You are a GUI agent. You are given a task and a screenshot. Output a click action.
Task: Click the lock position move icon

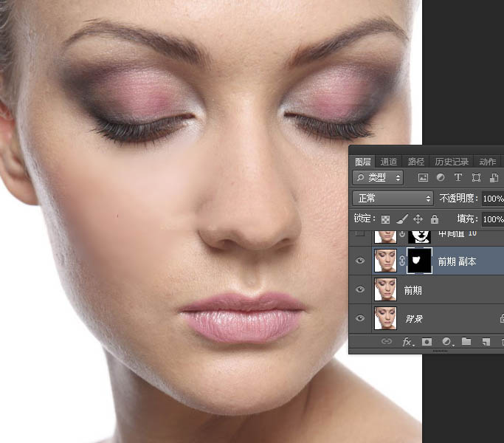click(x=418, y=219)
